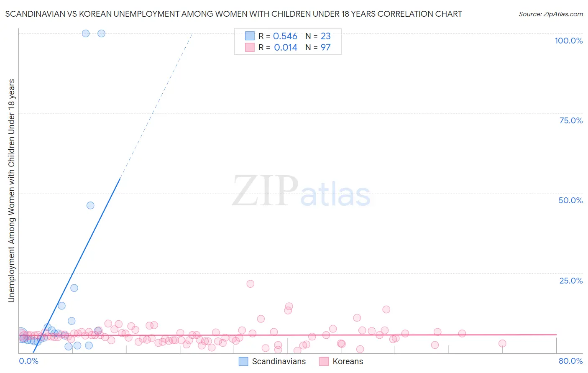Click the pink Korean outlier point near 21%
The image size is (588, 373).
[251, 284]
